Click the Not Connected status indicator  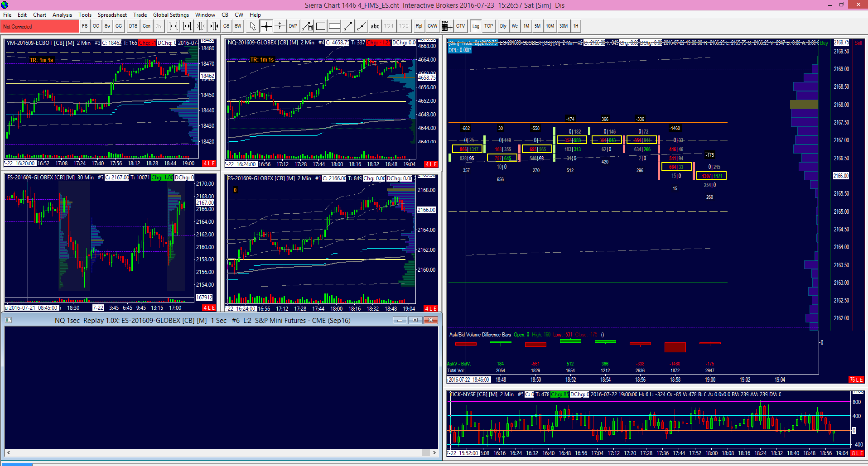[40, 26]
